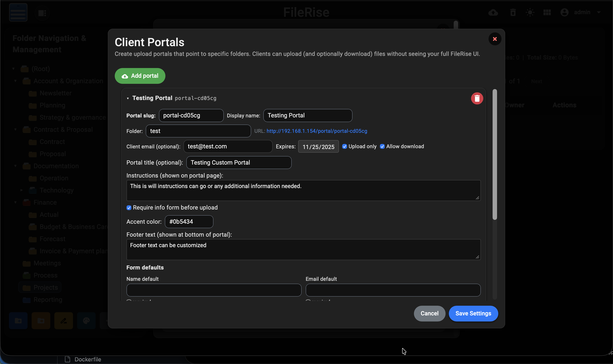613x364 pixels.
Task: Click Save Settings button
Action: (x=473, y=313)
